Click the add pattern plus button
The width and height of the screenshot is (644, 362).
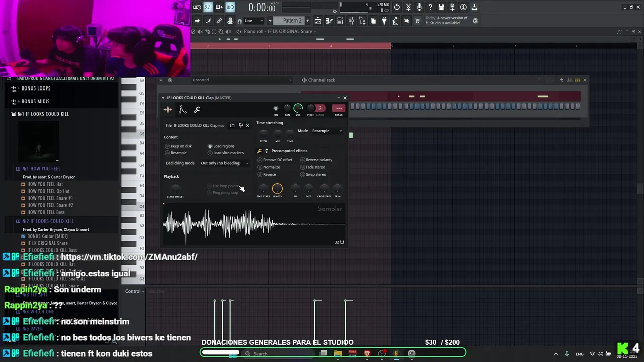pyautogui.click(x=308, y=21)
